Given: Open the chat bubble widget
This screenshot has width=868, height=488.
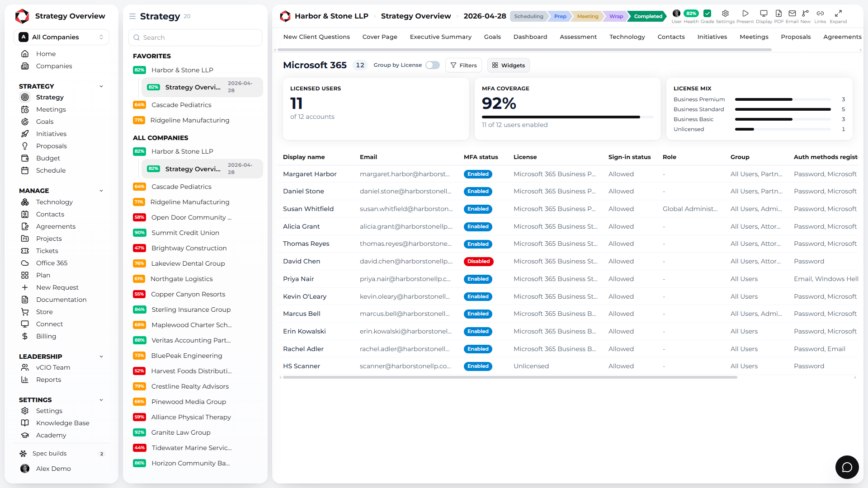Looking at the screenshot, I should pyautogui.click(x=847, y=467).
